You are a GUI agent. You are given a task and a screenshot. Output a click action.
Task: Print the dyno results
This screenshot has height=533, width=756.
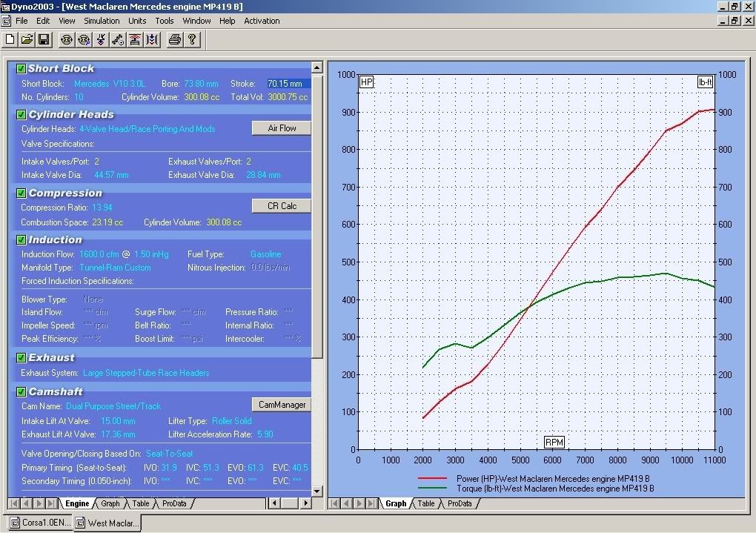tap(174, 39)
